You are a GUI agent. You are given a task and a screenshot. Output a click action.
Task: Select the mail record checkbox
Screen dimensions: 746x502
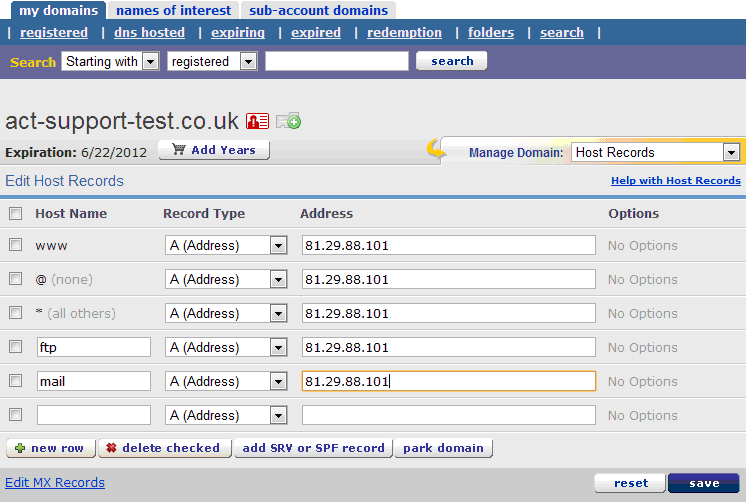pyautogui.click(x=15, y=381)
